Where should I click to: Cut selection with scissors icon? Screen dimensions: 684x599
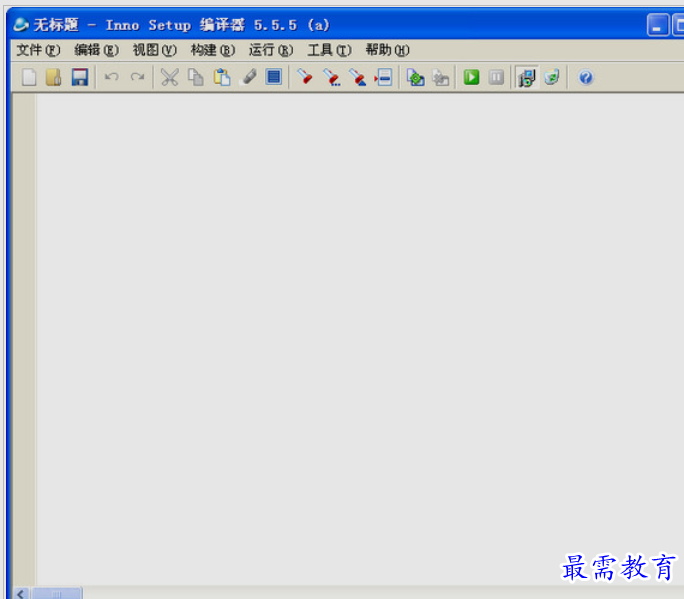(x=169, y=78)
